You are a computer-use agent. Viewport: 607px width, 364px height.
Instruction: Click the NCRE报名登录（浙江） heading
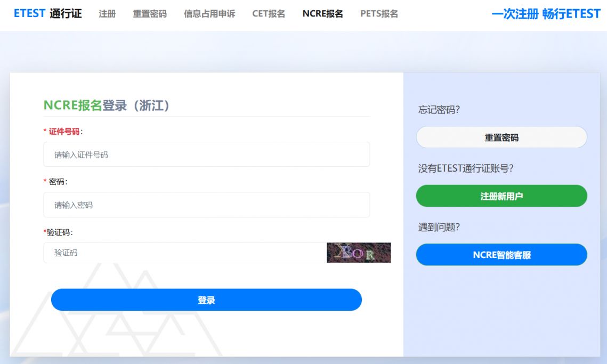click(x=107, y=106)
